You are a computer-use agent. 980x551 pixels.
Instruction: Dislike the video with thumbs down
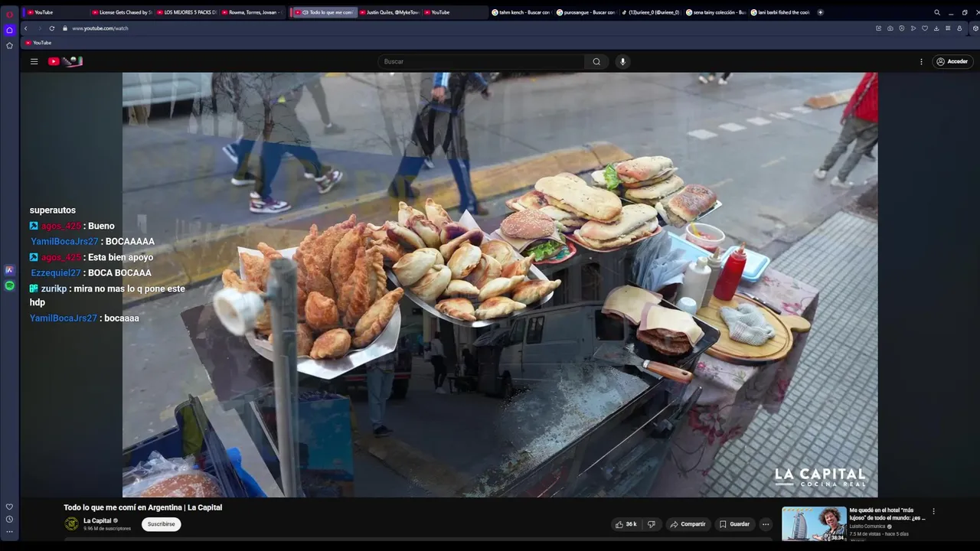[x=652, y=524]
